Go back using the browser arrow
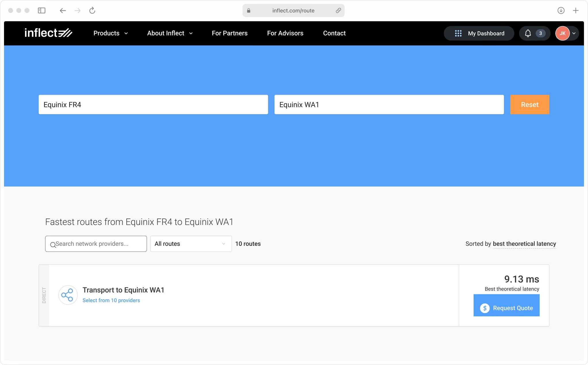This screenshot has width=588, height=365. click(x=63, y=11)
